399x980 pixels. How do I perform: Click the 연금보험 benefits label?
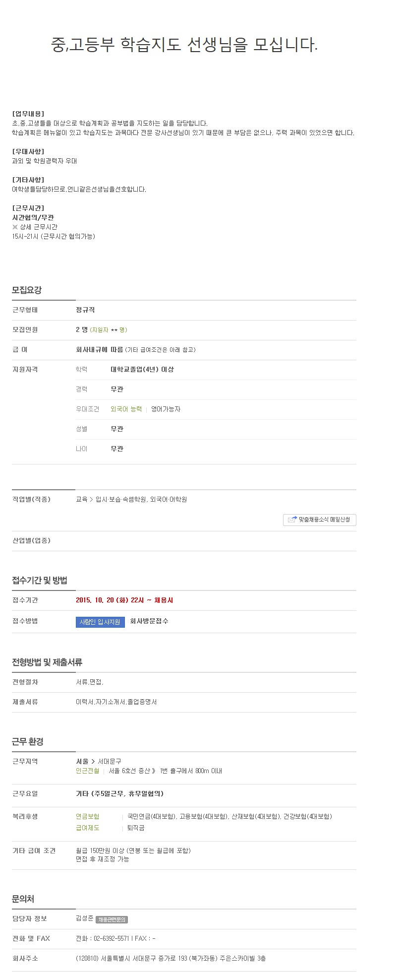[87, 816]
